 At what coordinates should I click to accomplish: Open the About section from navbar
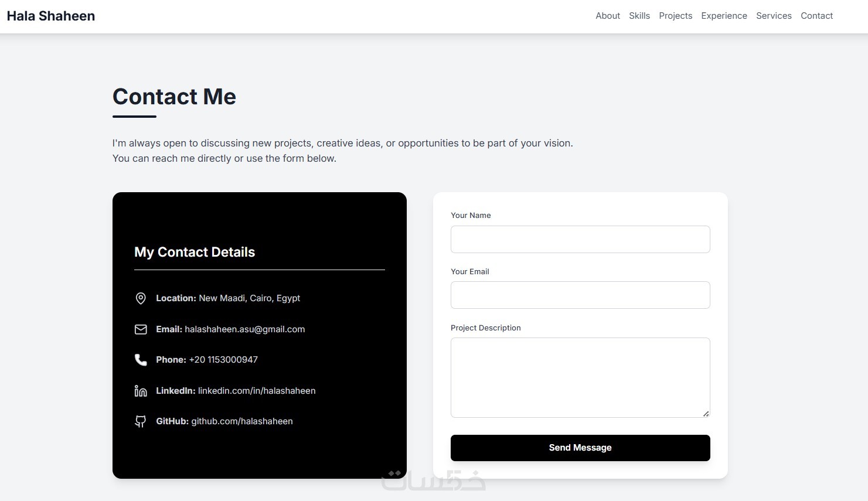(608, 16)
